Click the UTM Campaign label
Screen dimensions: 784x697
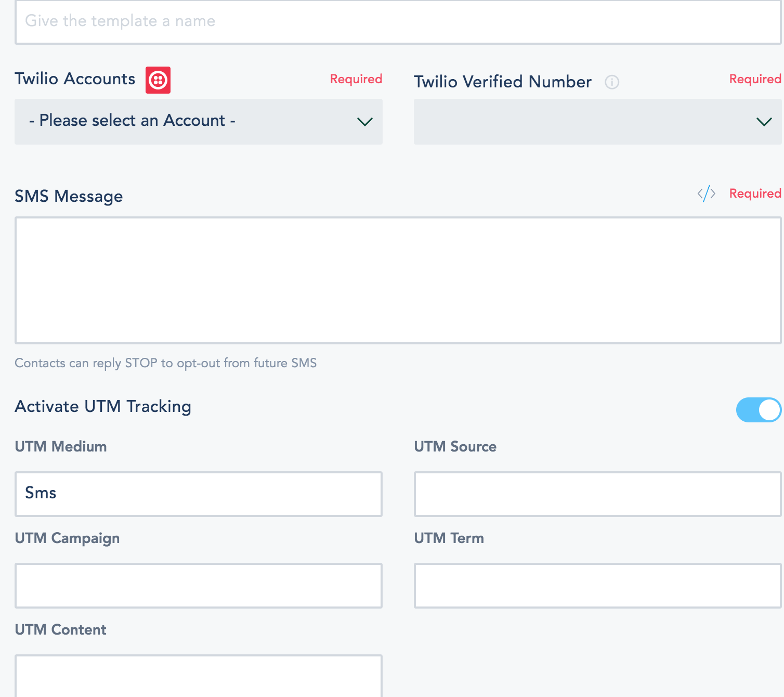tap(67, 538)
